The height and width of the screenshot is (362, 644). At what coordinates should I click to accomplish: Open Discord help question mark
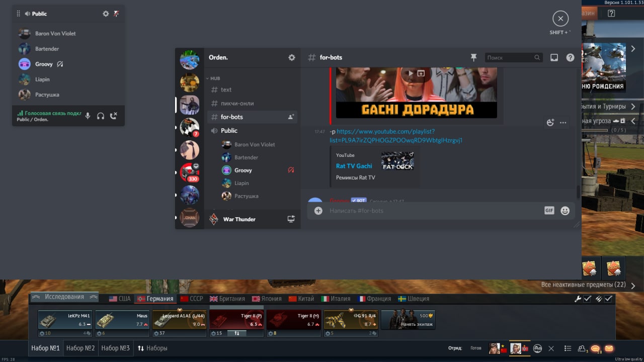click(x=570, y=57)
